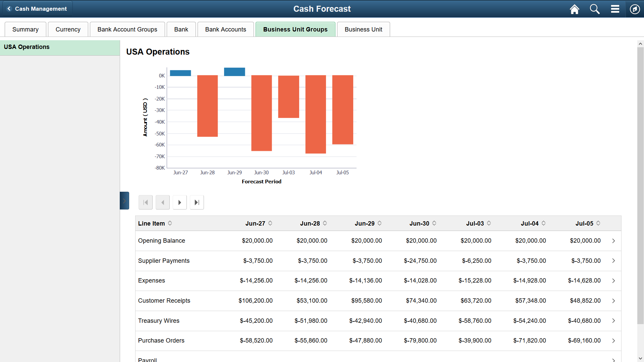The height and width of the screenshot is (362, 644).
Task: Open the hamburger Actions menu
Action: [615, 9]
